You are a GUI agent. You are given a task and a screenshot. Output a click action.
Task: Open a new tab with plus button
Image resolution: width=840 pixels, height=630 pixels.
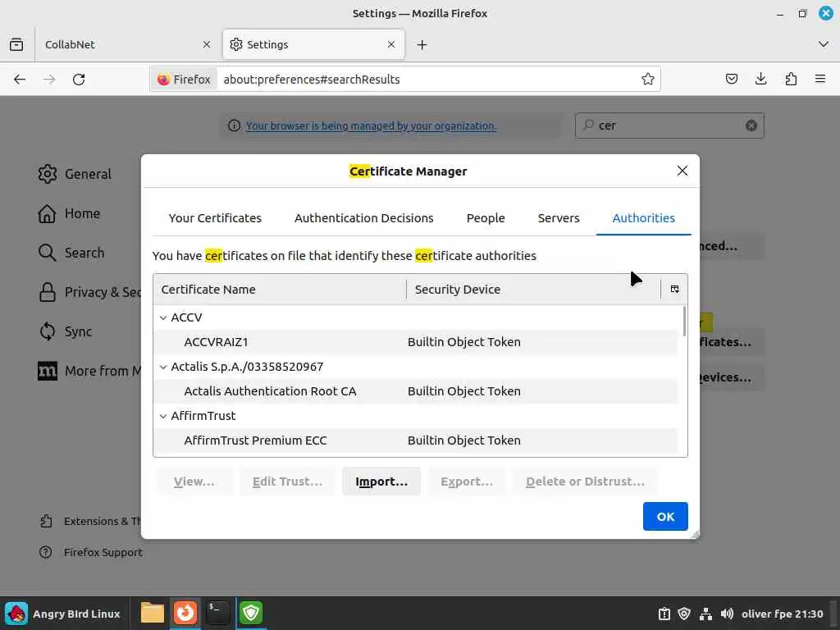point(422,44)
